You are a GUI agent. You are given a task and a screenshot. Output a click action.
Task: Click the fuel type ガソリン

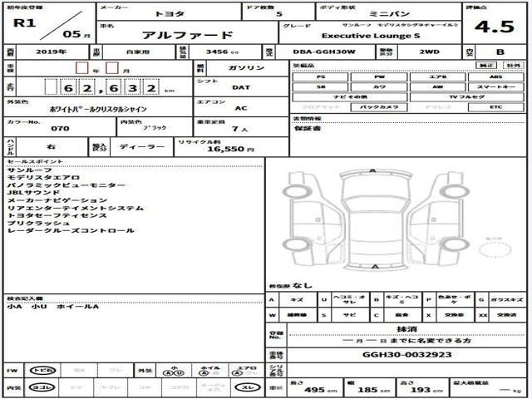tap(246, 68)
